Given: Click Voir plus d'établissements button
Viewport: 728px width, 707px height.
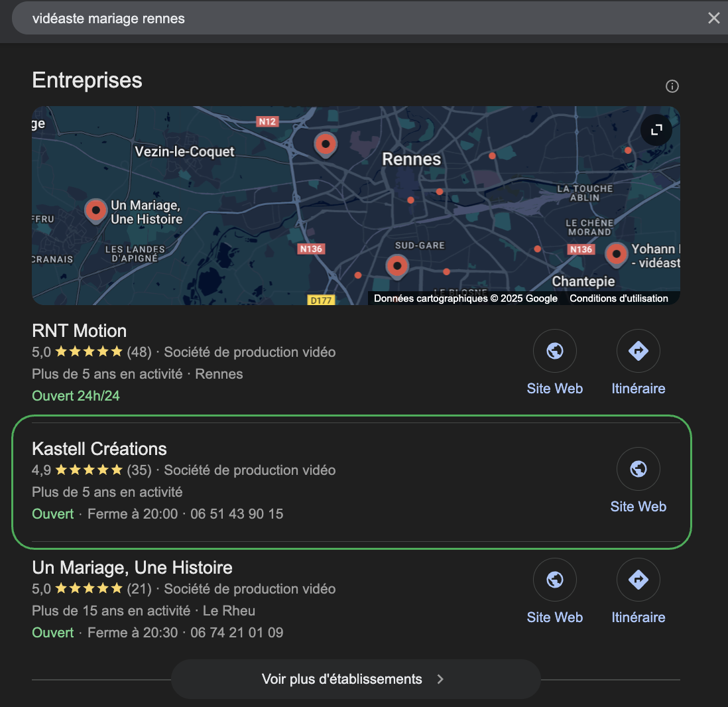Looking at the screenshot, I should (x=355, y=679).
